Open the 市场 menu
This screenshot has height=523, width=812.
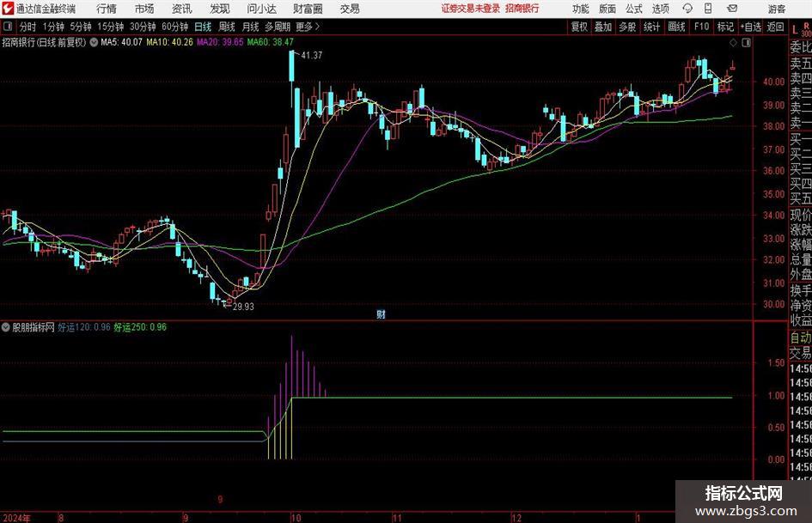pos(144,9)
